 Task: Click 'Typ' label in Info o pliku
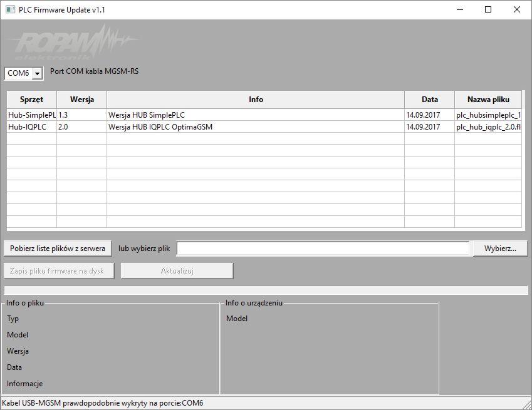click(13, 319)
